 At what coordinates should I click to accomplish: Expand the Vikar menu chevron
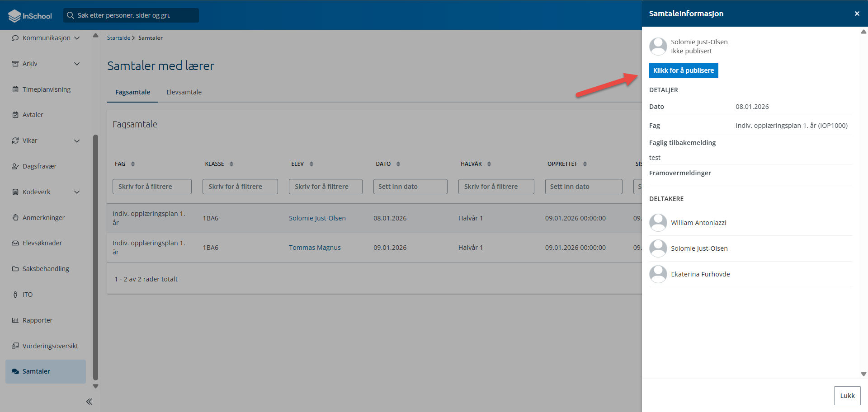point(77,140)
